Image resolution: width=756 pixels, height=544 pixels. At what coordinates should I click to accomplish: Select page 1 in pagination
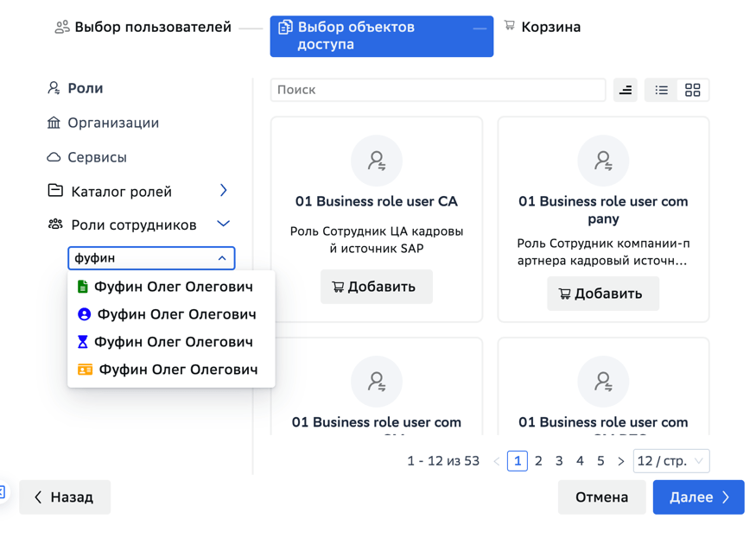click(x=518, y=461)
